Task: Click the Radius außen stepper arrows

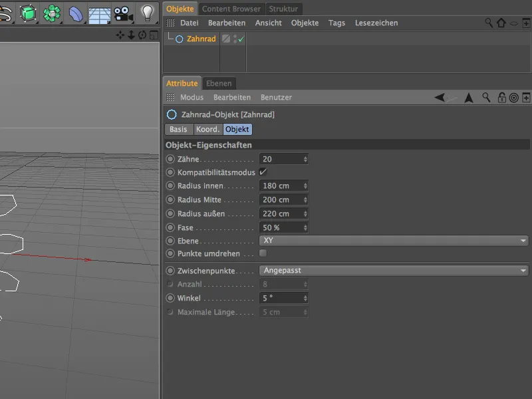Action: tap(305, 213)
